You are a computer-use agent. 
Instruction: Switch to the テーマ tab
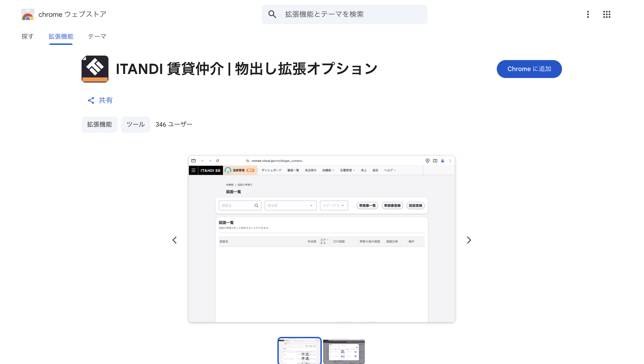[97, 37]
